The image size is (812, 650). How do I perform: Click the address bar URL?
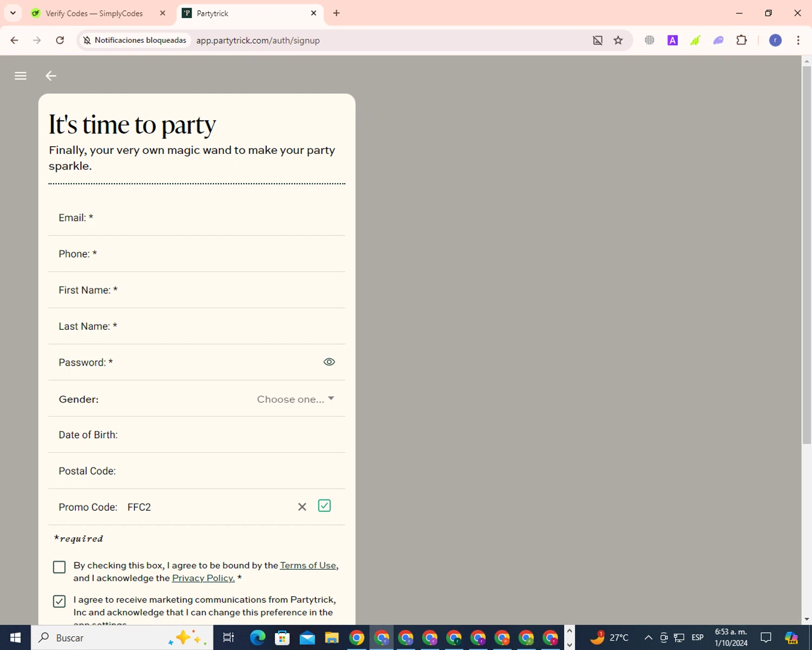(x=258, y=41)
